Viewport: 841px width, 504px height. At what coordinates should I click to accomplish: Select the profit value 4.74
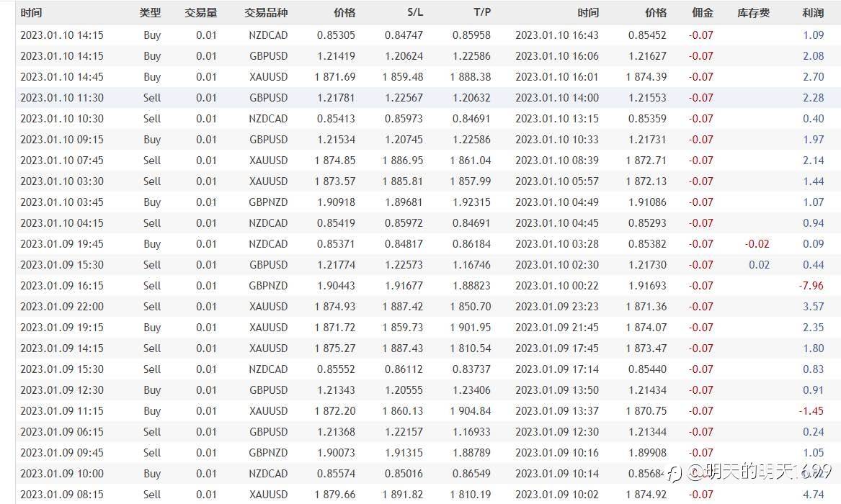813,495
